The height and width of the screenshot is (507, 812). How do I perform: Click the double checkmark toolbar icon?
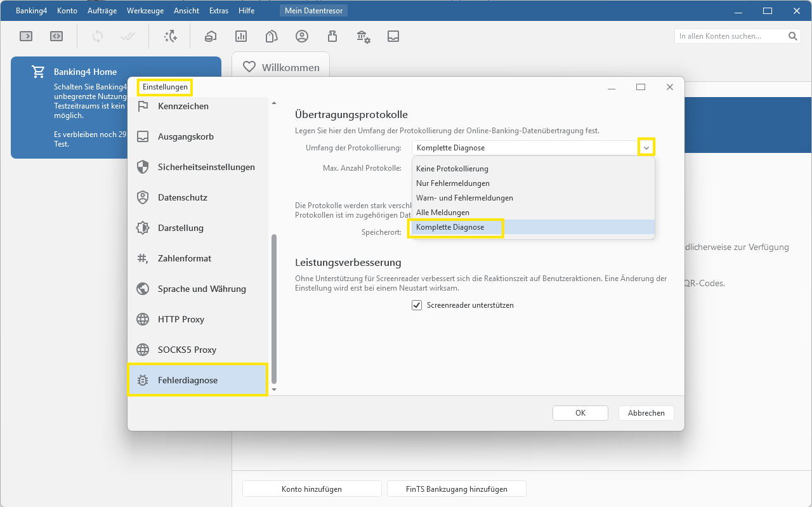[x=128, y=36]
